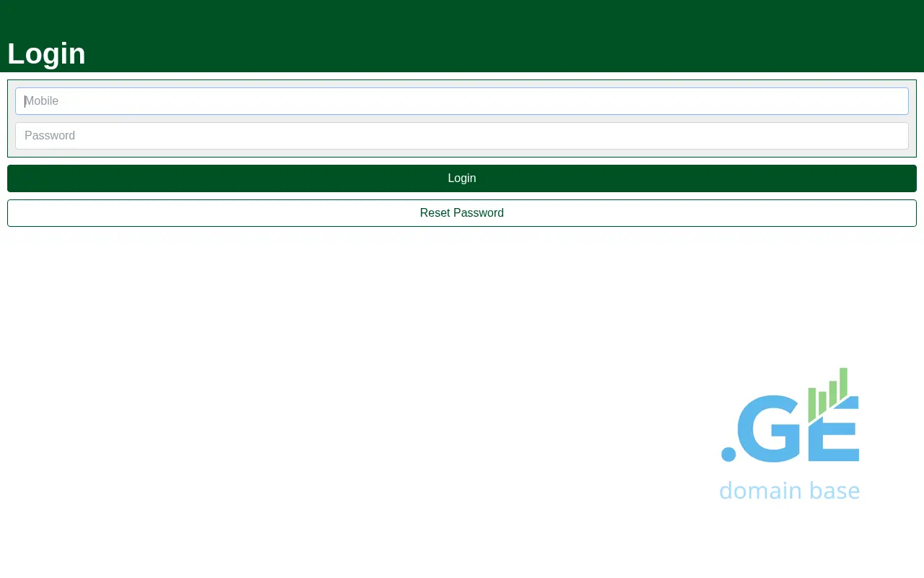Viewport: 924px width, 578px height.
Task: Click the .GE domain base logo
Action: [x=790, y=433]
